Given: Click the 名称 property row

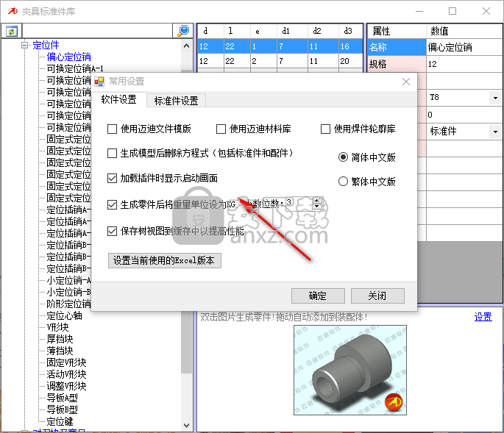Looking at the screenshot, I should click(435, 48).
